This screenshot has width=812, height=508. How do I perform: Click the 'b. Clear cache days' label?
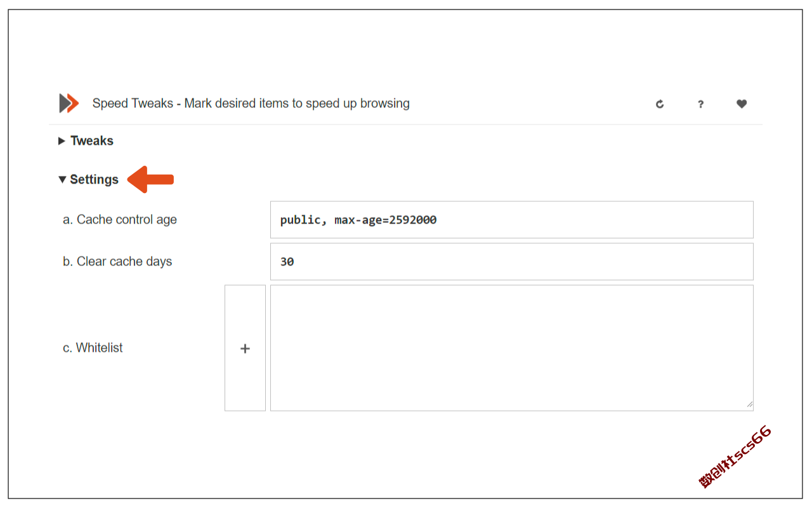[x=117, y=262]
